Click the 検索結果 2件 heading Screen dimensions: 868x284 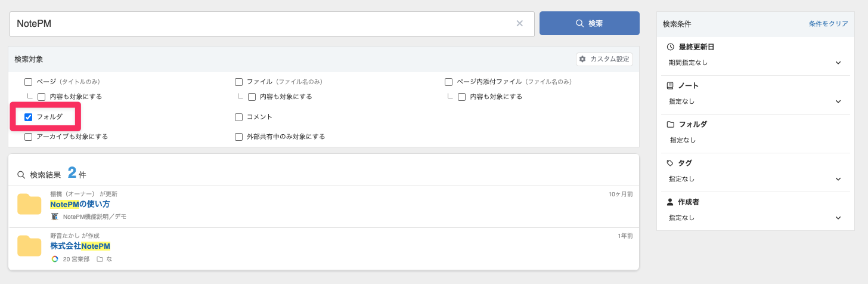pyautogui.click(x=52, y=174)
